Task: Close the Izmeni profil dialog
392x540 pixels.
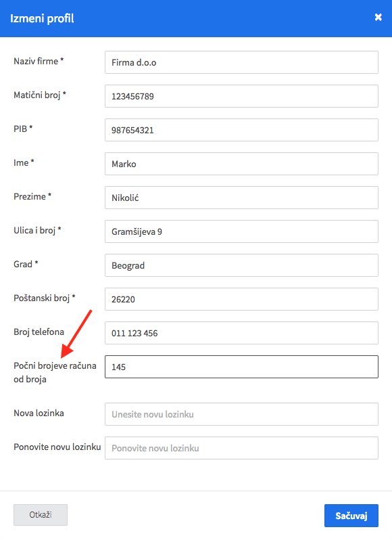Action: pyautogui.click(x=378, y=17)
